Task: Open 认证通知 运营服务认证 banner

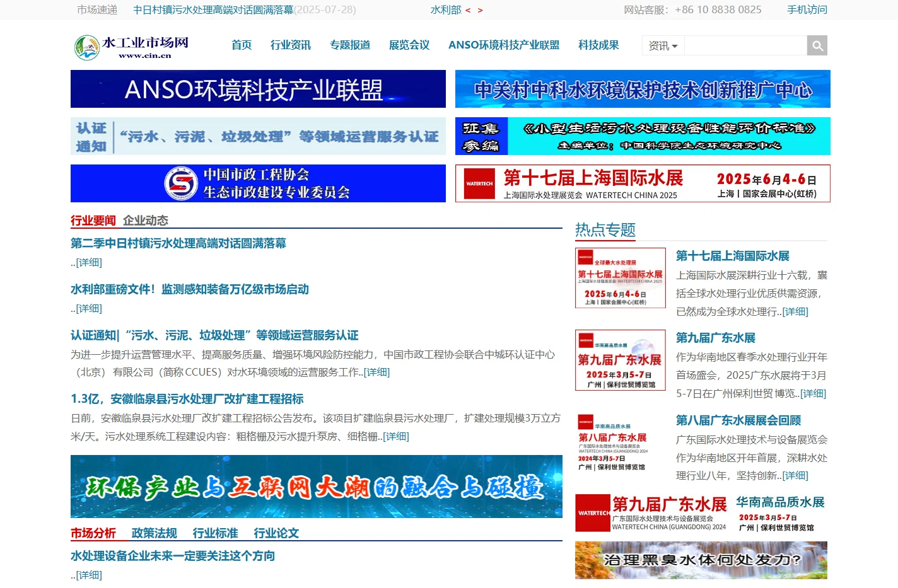Action: point(258,136)
